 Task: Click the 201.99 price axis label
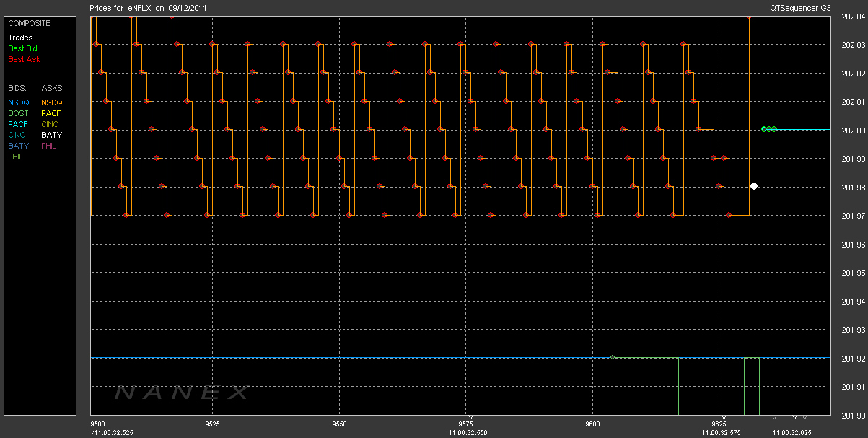tap(854, 159)
